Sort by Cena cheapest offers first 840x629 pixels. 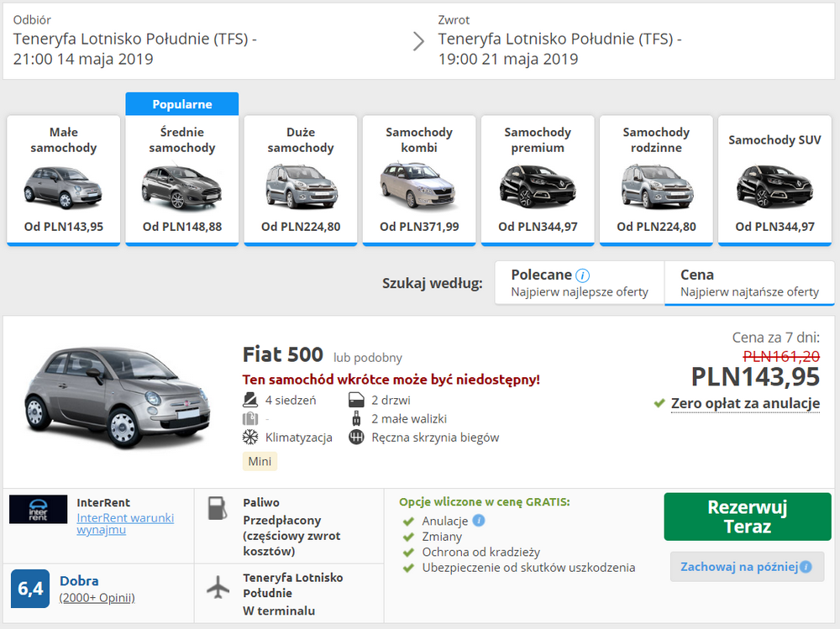coord(749,283)
